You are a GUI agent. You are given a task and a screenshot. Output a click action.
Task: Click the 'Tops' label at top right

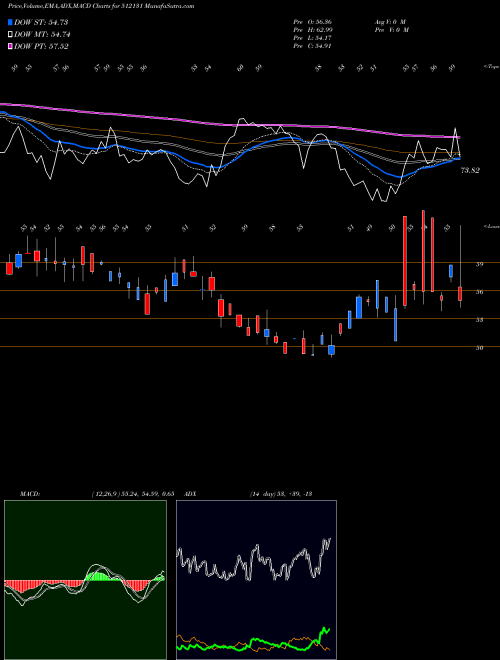tap(491, 67)
